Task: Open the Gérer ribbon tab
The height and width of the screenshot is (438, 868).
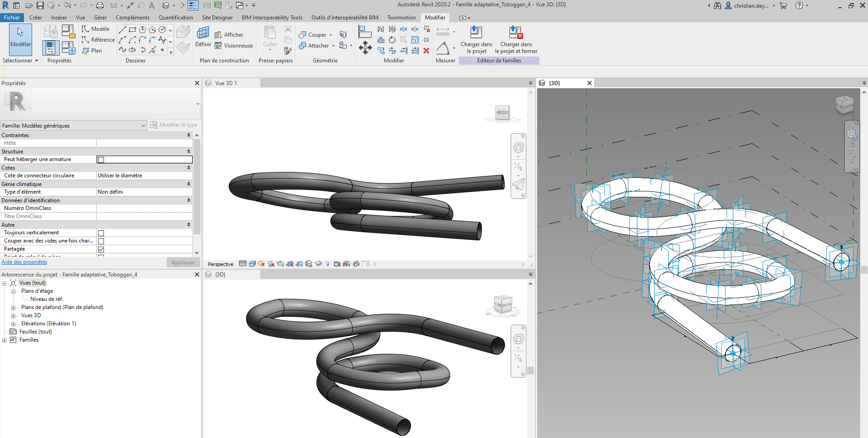Action: click(100, 18)
